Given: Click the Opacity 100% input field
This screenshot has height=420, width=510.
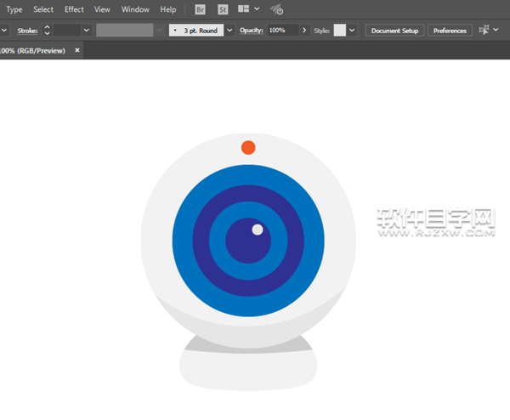Looking at the screenshot, I should 282,30.
